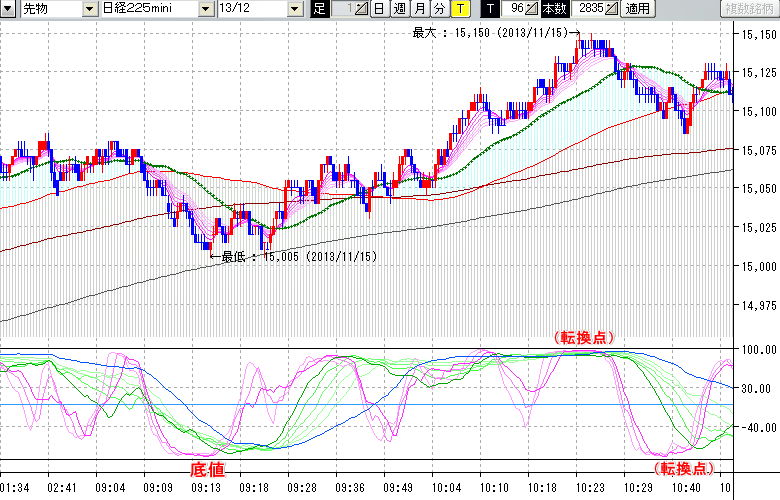Open the leftmost small dropdown arrow in toolbar
This screenshot has height=500, width=780.
tap(8, 9)
